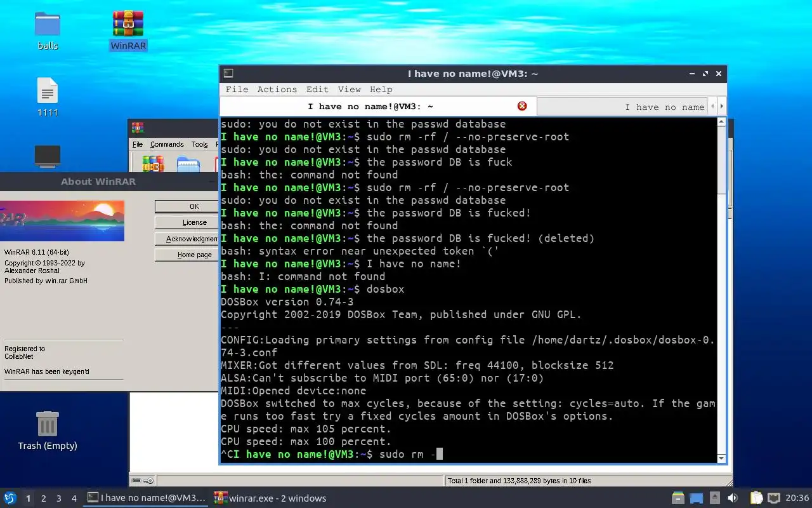This screenshot has height=508, width=812.
Task: Open the application start menu on the taskbar
Action: click(x=10, y=498)
